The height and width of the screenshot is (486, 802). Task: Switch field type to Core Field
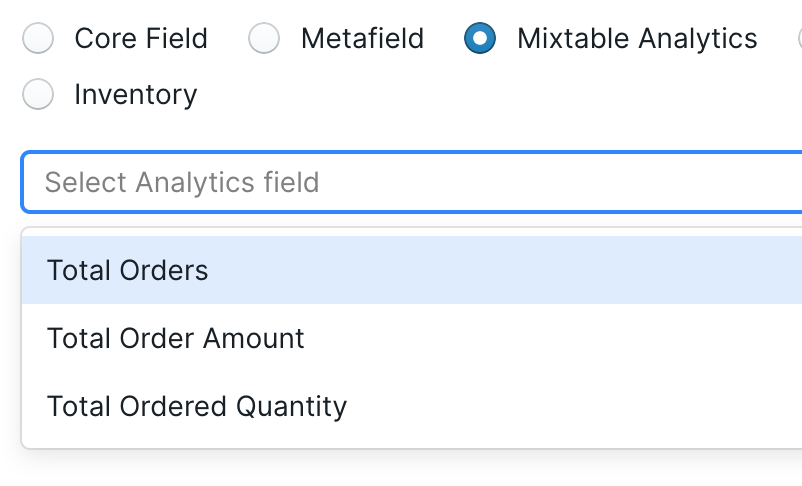(x=38, y=39)
